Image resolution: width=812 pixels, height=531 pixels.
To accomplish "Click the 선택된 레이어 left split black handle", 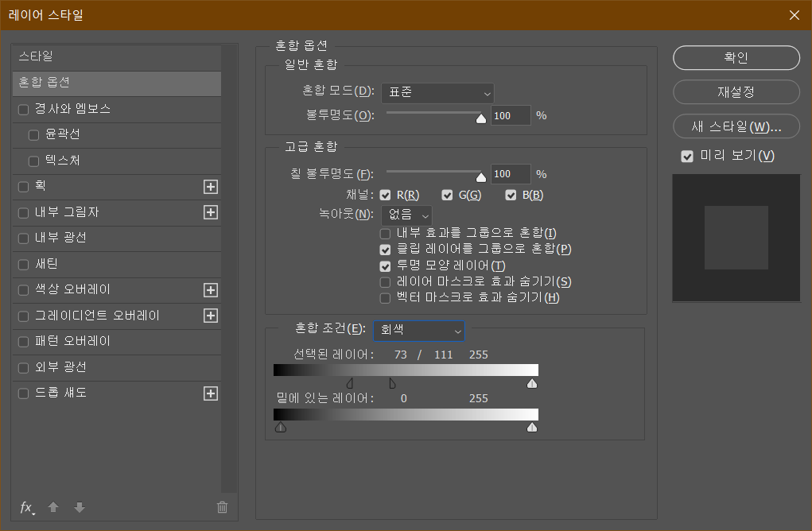I will coord(350,383).
